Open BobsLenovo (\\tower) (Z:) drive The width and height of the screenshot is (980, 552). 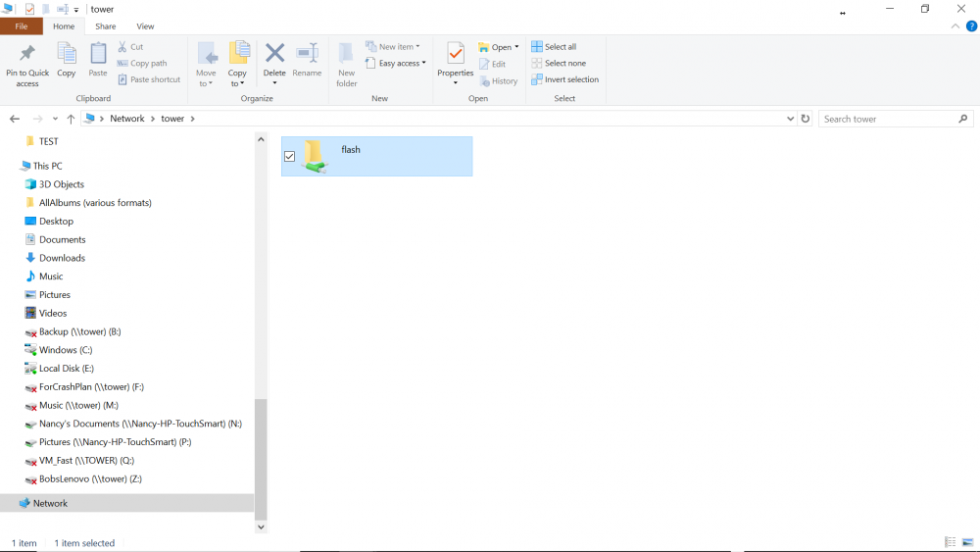point(90,478)
